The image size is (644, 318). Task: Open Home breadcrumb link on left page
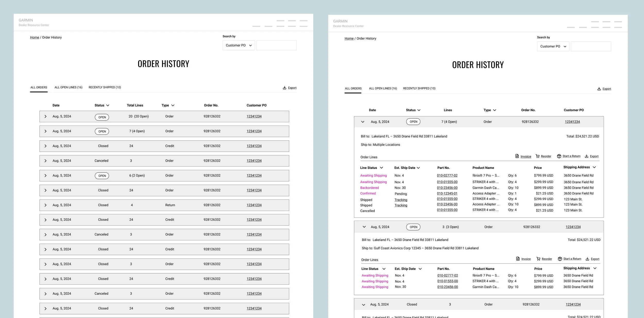[x=35, y=37]
